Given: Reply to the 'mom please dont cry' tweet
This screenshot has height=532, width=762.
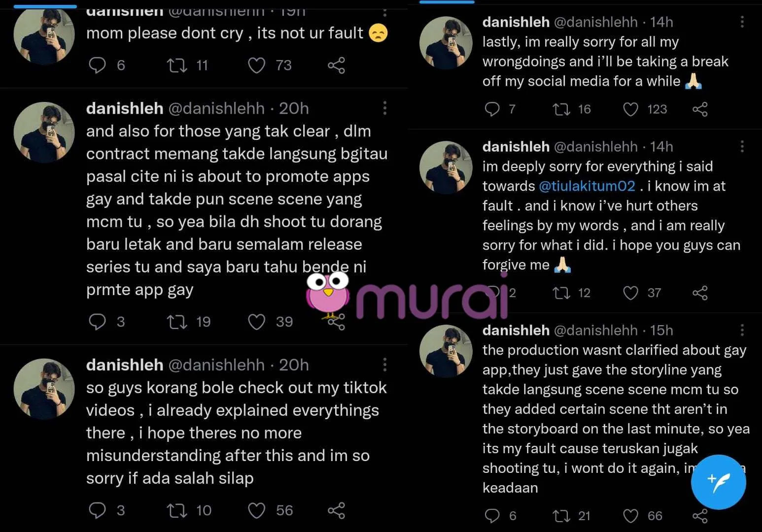Looking at the screenshot, I should tap(97, 66).
